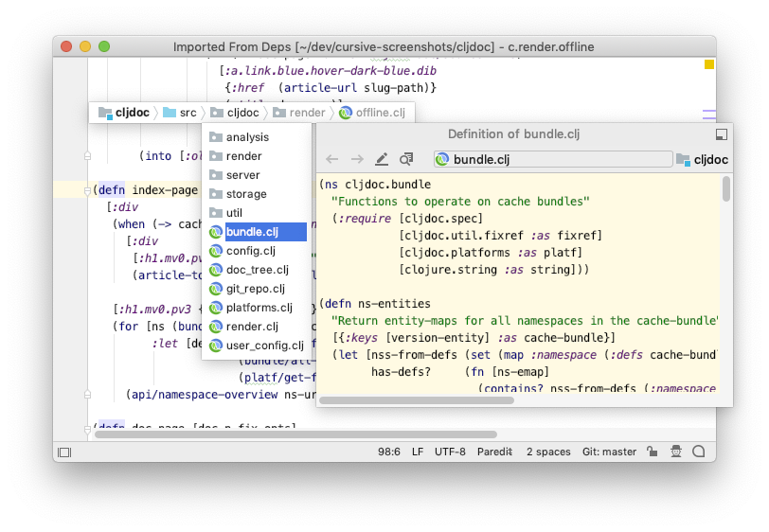This screenshot has height=532, width=769.
Task: Toggle tool windows icon in status bar
Action: [64, 452]
